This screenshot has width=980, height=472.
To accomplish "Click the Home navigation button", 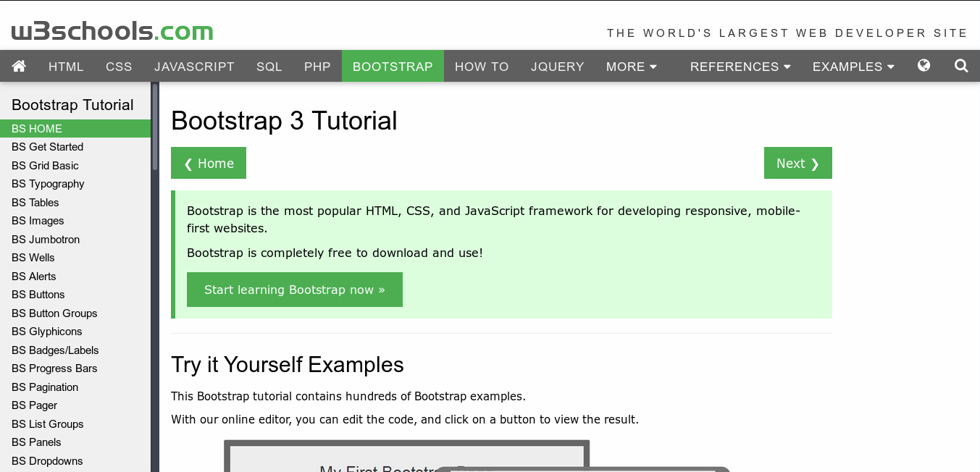I will (208, 162).
